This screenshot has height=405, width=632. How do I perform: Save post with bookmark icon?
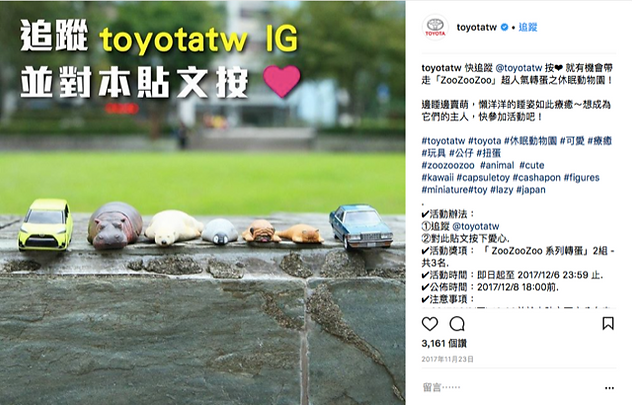pyautogui.click(x=608, y=323)
